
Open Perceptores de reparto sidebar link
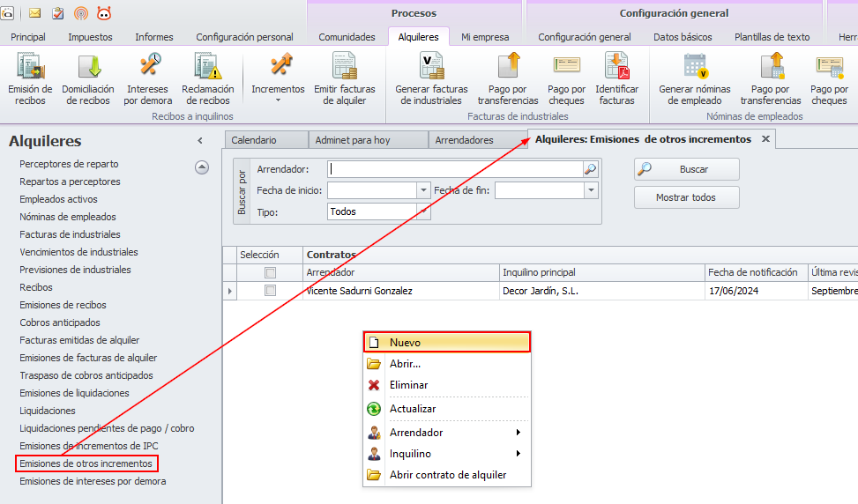tap(69, 164)
